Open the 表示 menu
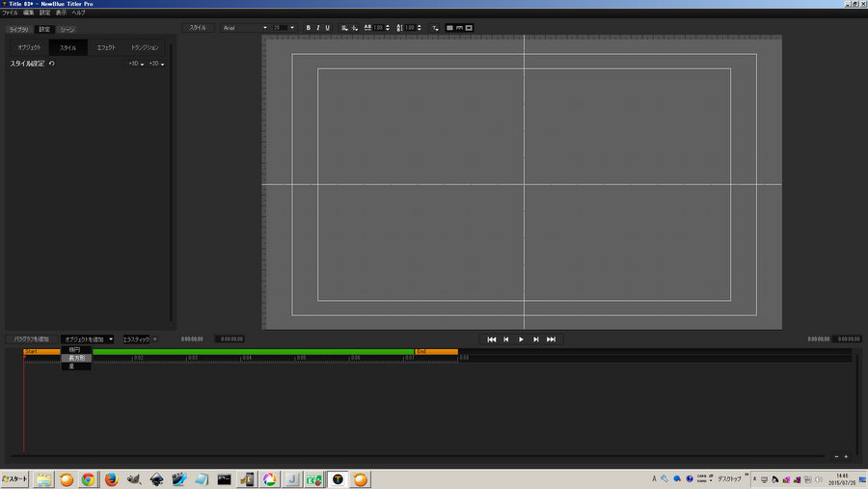The height and width of the screenshot is (489, 868). point(61,13)
